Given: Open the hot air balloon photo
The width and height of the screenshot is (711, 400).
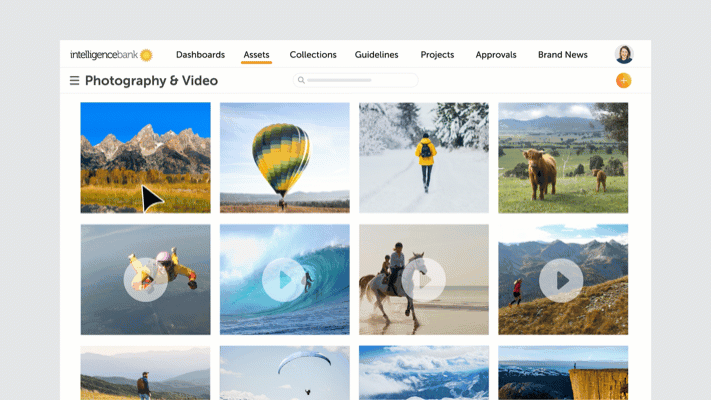Looking at the screenshot, I should 285,157.
